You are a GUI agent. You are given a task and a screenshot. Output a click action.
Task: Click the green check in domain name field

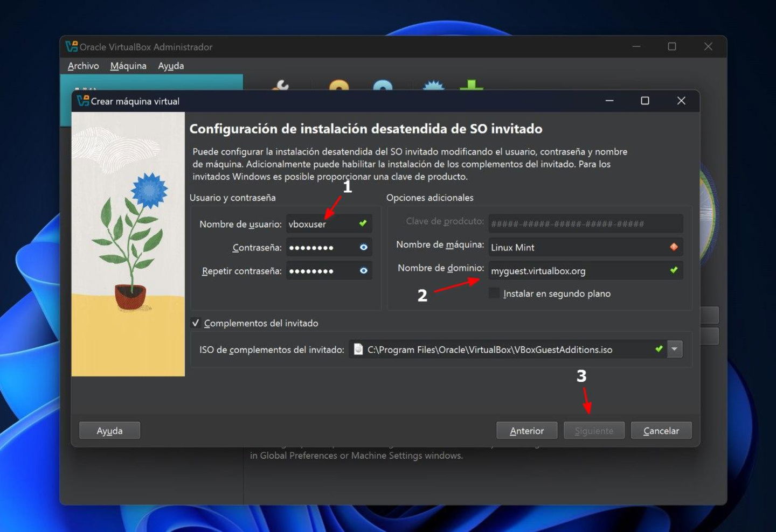pos(674,270)
